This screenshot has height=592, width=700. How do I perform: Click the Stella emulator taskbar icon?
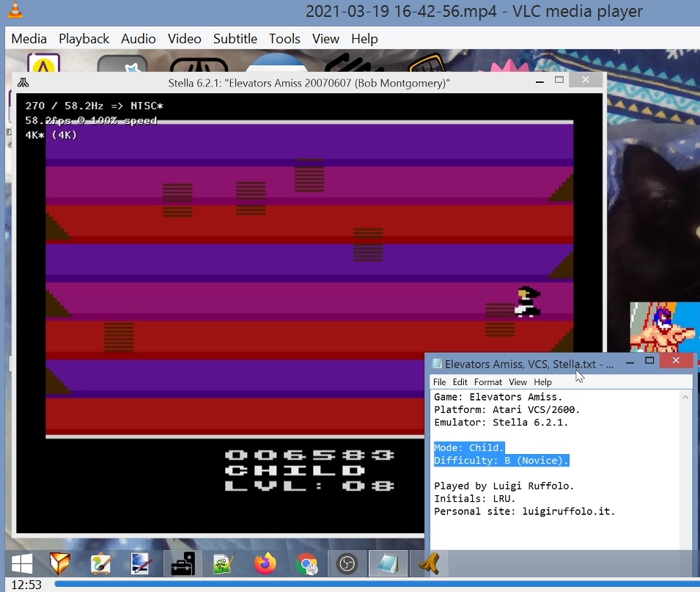tap(428, 563)
